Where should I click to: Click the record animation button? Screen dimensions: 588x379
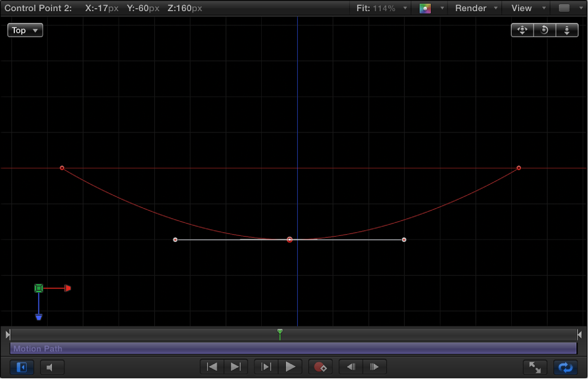tap(321, 367)
